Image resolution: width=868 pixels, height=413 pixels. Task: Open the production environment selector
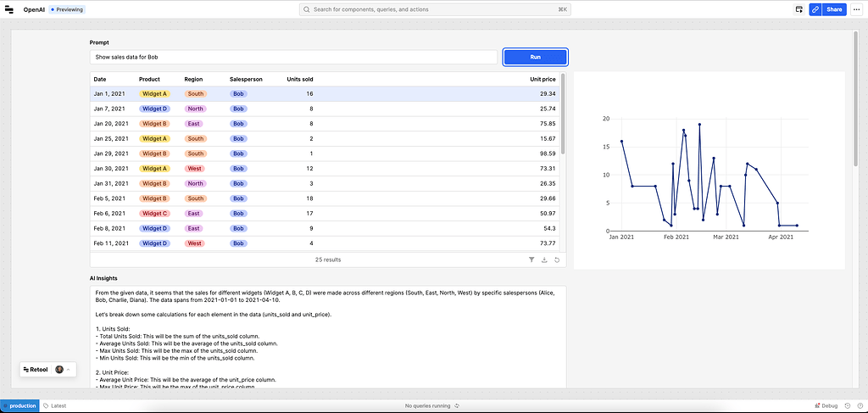pyautogui.click(x=19, y=406)
